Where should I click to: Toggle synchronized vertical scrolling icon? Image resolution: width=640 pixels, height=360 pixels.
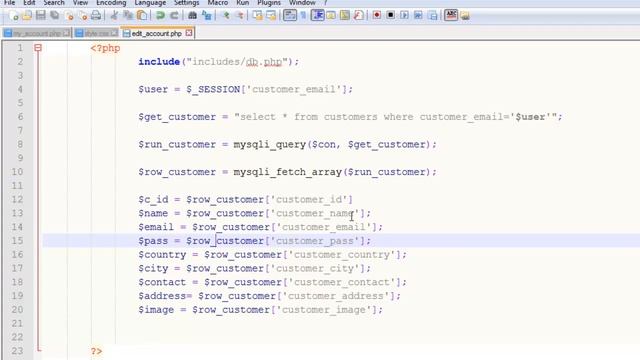click(258, 16)
